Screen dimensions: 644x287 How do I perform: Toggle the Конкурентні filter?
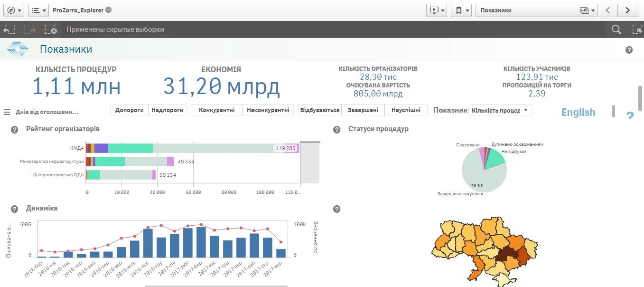(216, 110)
